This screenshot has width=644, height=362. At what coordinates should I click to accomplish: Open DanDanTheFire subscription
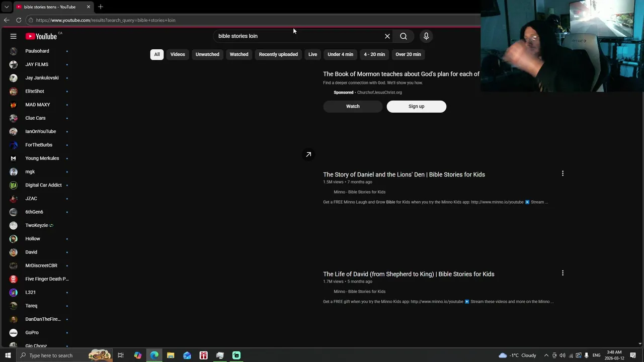coord(39,319)
